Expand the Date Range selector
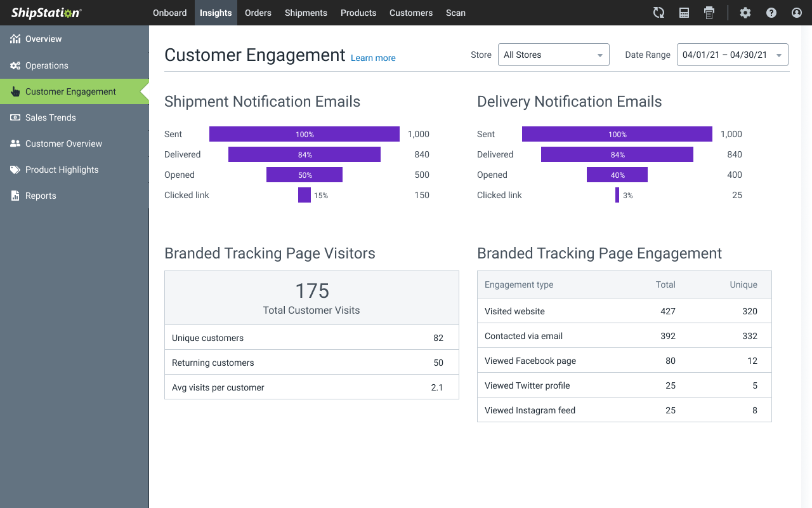 tap(732, 55)
